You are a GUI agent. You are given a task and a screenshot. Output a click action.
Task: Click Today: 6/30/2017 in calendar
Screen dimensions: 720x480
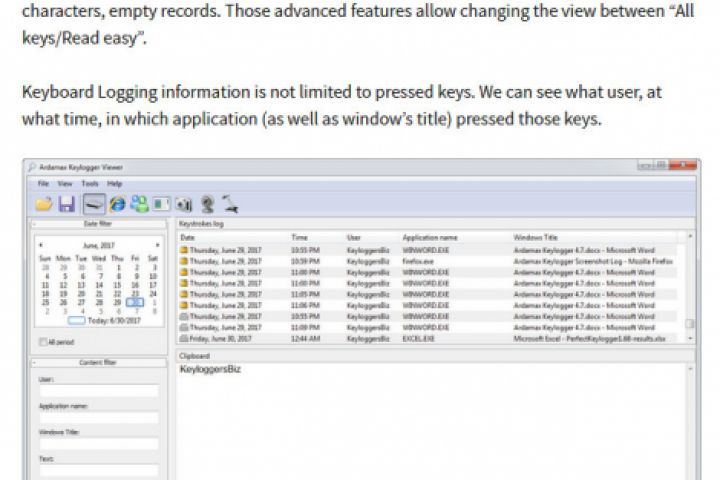[x=105, y=320]
